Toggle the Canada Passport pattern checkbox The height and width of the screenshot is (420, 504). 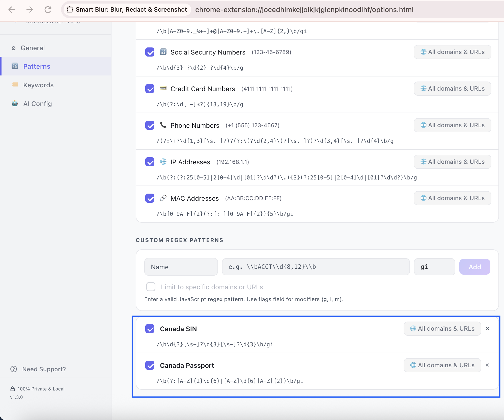(150, 365)
